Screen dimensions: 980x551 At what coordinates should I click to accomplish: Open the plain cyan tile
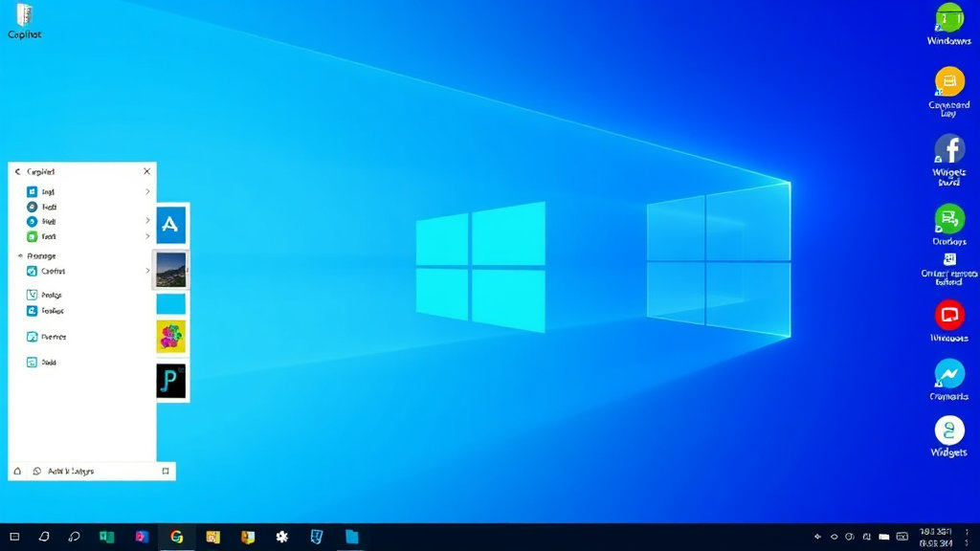(170, 303)
